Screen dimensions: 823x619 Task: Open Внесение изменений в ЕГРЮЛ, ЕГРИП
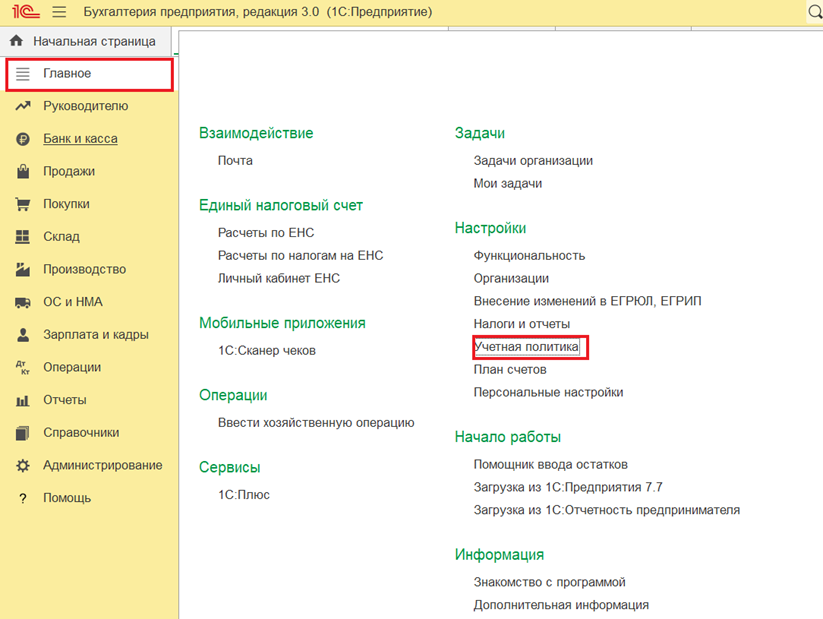(587, 301)
